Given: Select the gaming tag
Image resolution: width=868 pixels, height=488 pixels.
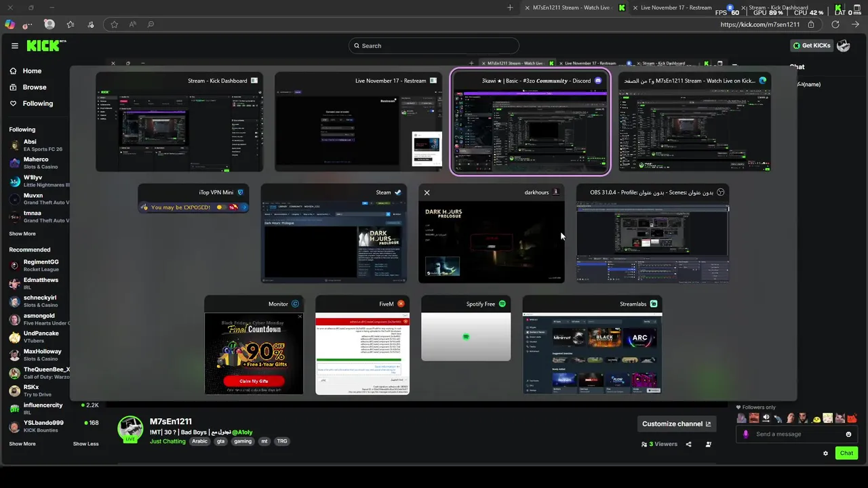Looking at the screenshot, I should (x=243, y=441).
